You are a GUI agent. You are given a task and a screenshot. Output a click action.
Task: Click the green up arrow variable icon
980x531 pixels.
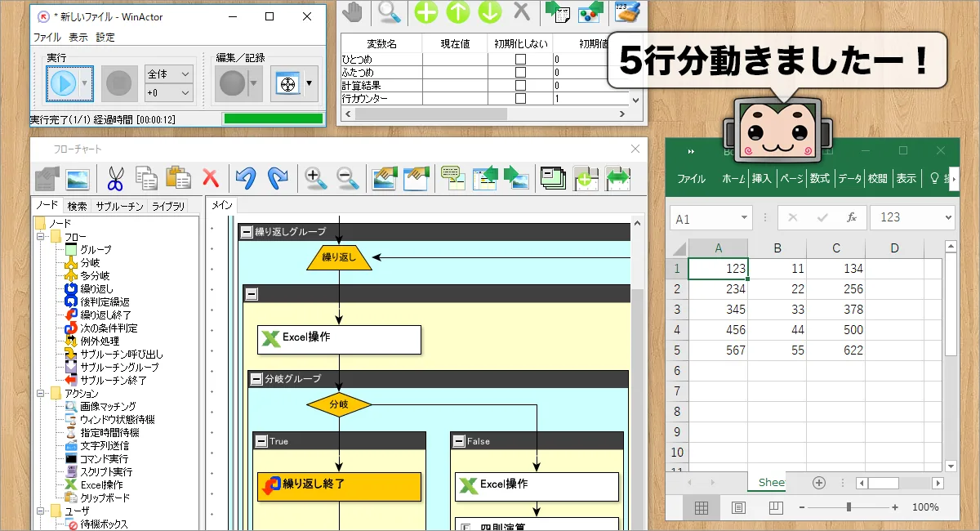[458, 12]
